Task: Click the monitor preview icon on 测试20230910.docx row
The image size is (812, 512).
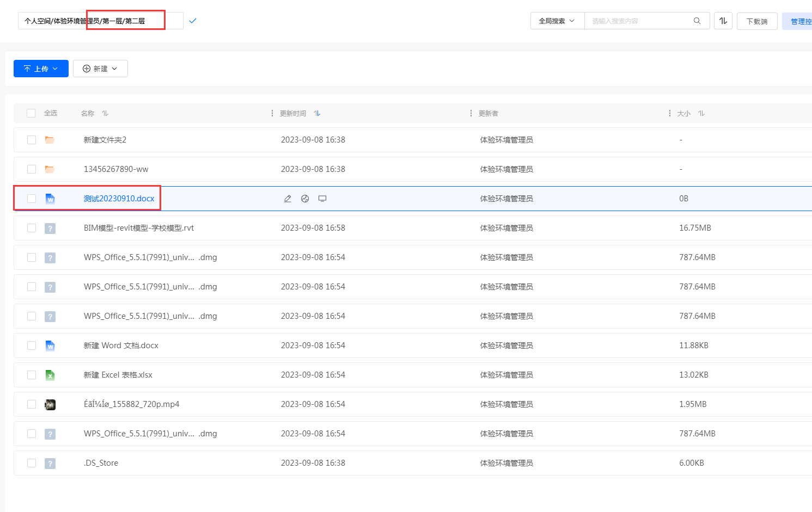Action: point(322,199)
